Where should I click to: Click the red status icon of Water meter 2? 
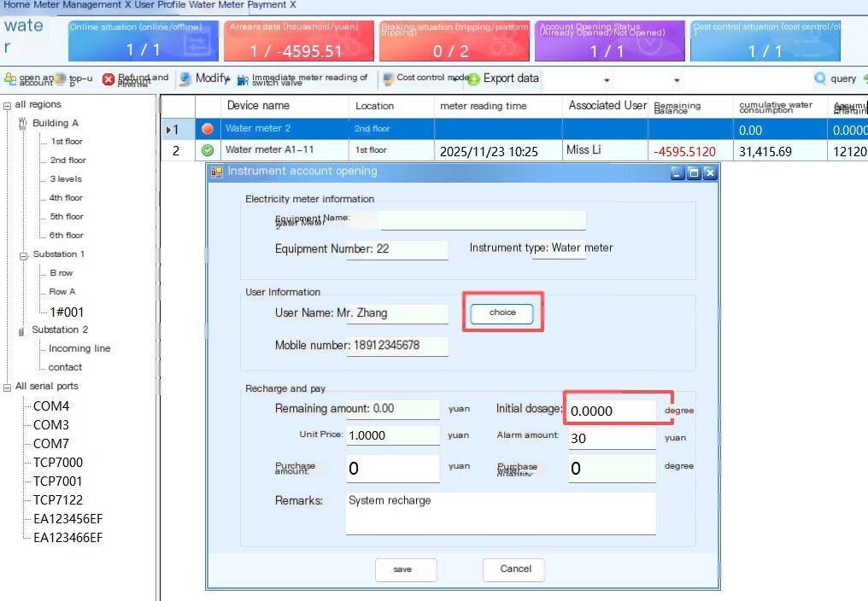(208, 129)
